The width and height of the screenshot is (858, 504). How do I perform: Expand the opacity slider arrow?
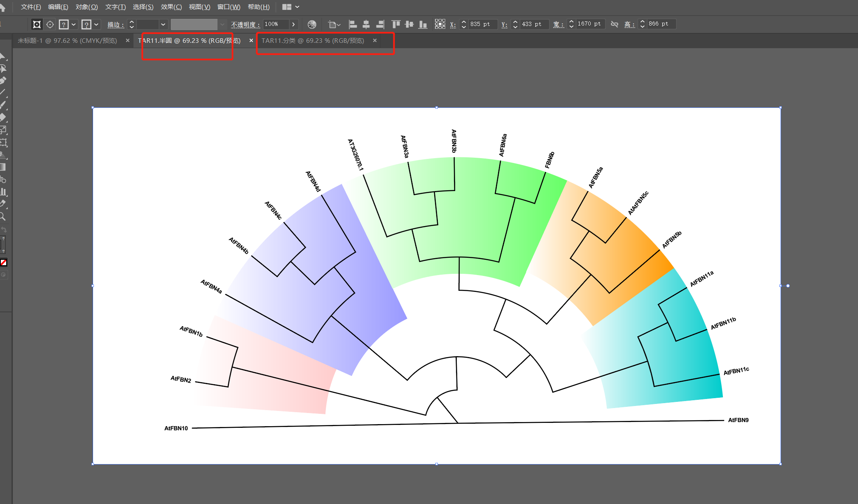[293, 24]
